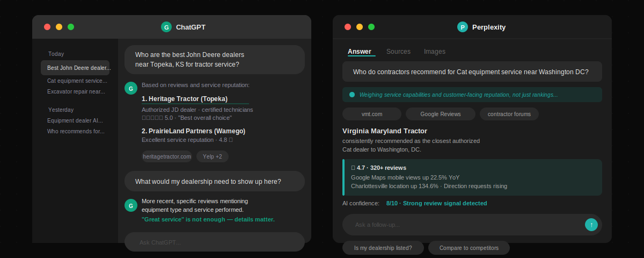Minimize the Perplexity window with yellow button
This screenshot has width=644, height=258.
pyautogui.click(x=360, y=27)
